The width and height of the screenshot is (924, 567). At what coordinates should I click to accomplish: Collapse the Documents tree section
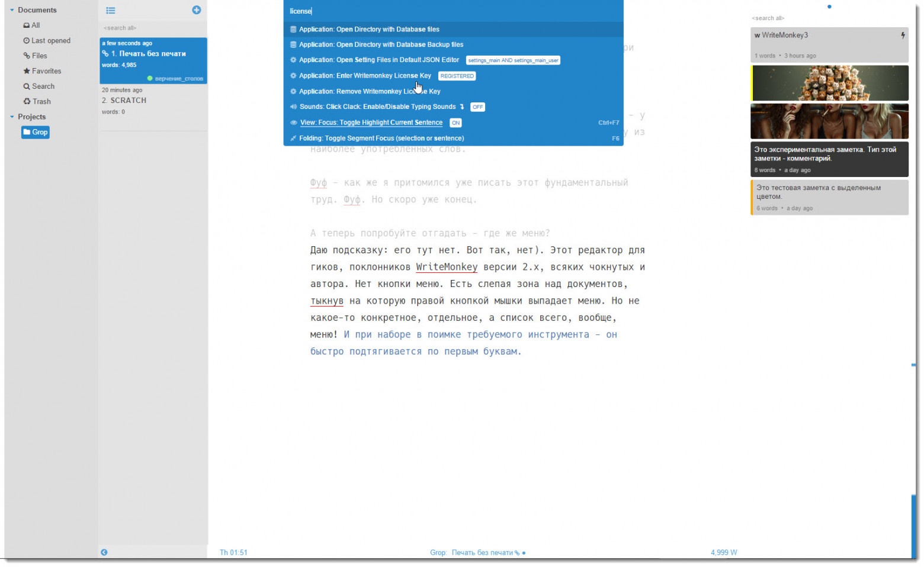coord(12,10)
